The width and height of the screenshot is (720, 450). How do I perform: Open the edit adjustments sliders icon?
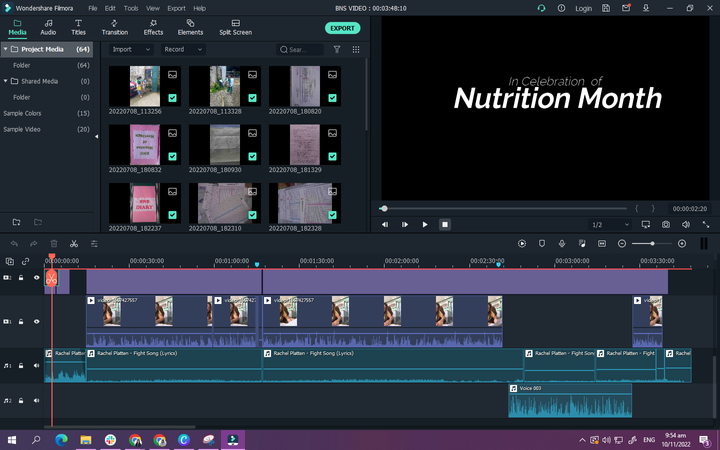point(94,244)
